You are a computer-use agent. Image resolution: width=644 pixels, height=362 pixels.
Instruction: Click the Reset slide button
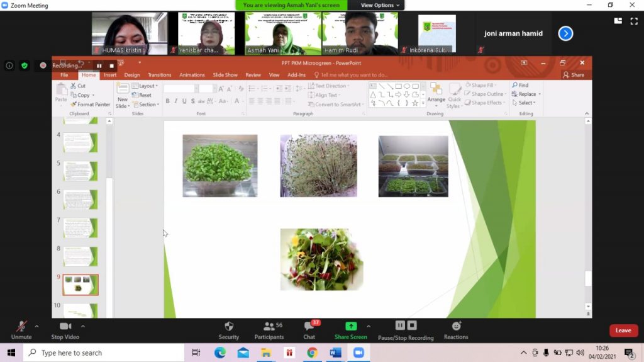coord(142,95)
